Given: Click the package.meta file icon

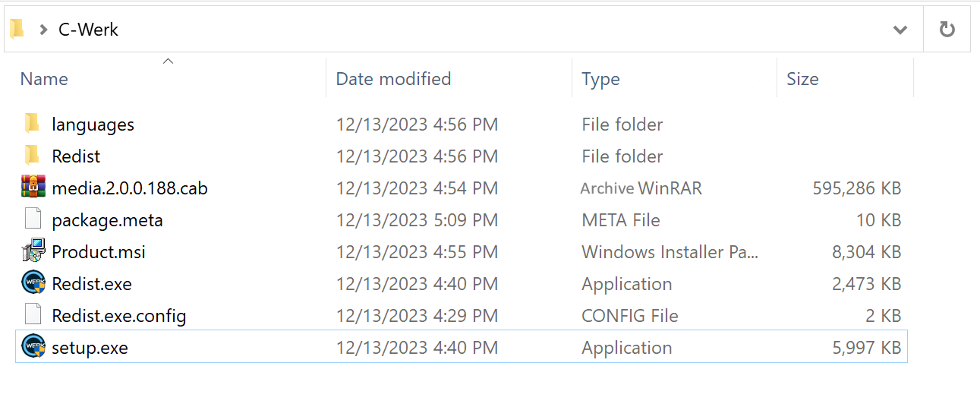Looking at the screenshot, I should [33, 219].
